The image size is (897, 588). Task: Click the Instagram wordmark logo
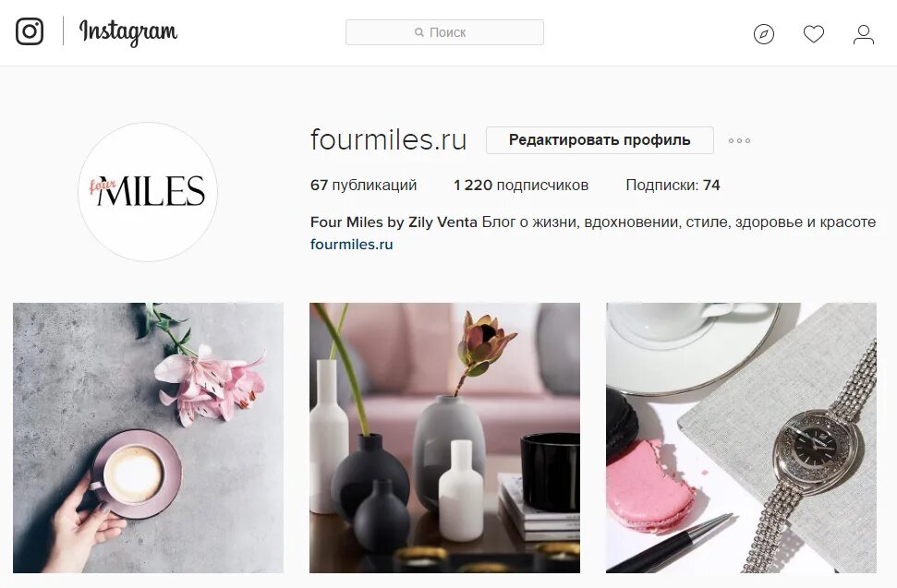[x=128, y=32]
